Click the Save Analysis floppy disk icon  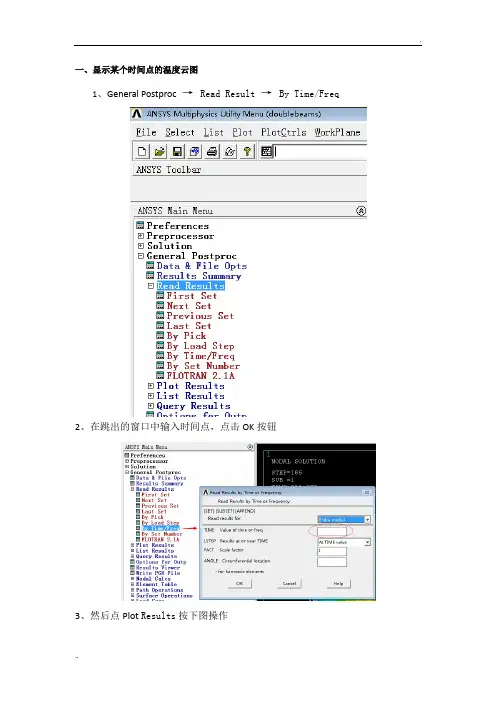click(x=177, y=151)
